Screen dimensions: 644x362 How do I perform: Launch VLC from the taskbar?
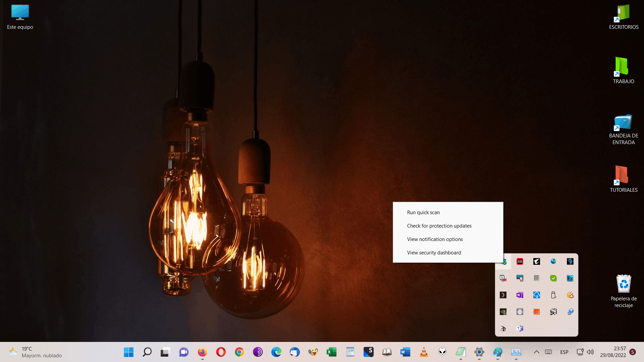424,352
